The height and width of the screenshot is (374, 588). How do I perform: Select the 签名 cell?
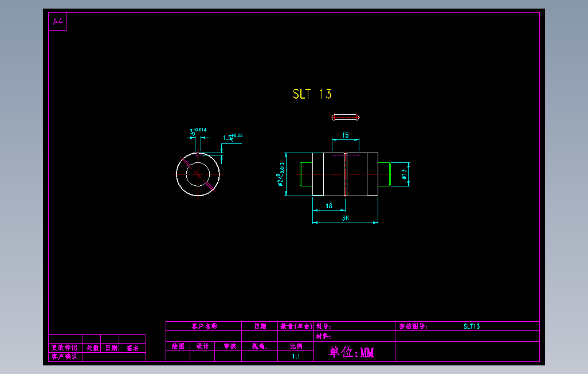[132, 348]
